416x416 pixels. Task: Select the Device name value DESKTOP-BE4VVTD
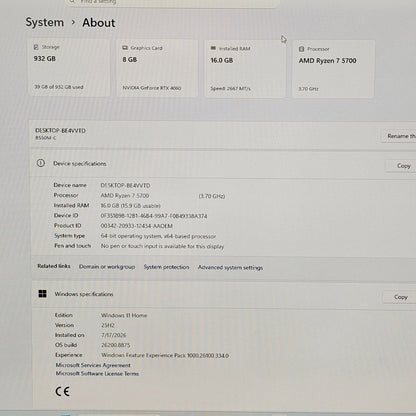[x=125, y=185]
